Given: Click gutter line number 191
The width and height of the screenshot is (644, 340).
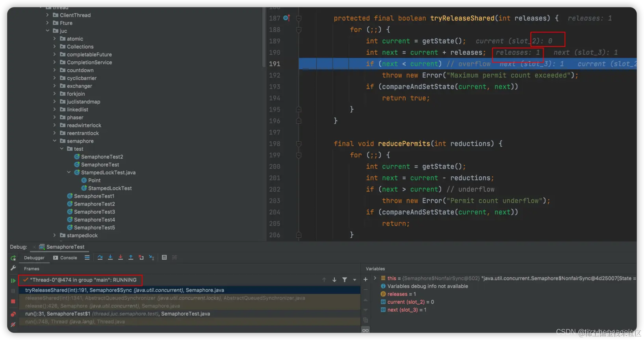Looking at the screenshot, I should click(x=275, y=64).
